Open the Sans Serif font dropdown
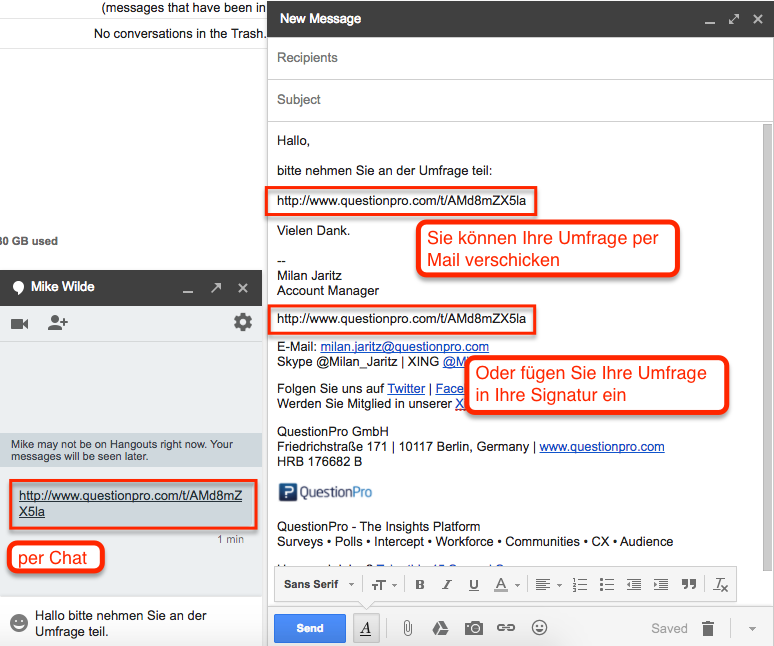Viewport: 774px width, 646px height. click(319, 584)
